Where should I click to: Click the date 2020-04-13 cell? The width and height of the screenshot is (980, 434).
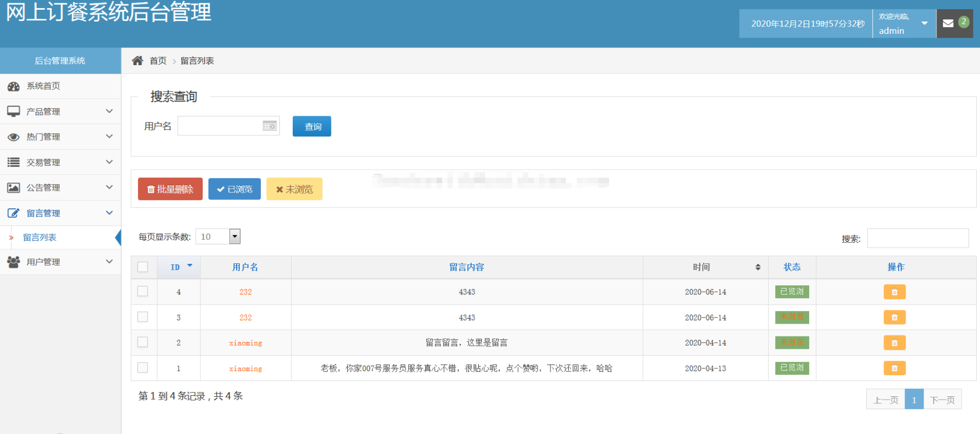(705, 368)
